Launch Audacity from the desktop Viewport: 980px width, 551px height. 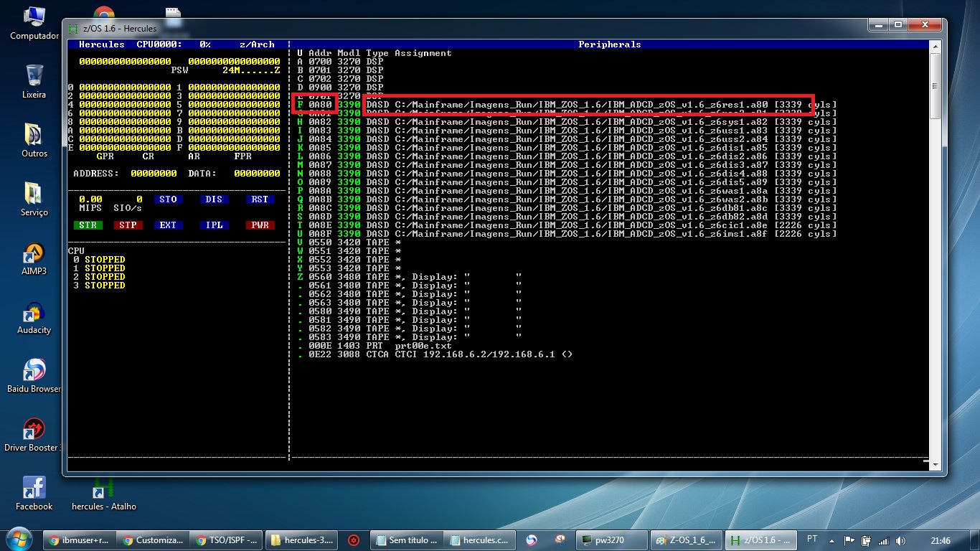pos(34,317)
